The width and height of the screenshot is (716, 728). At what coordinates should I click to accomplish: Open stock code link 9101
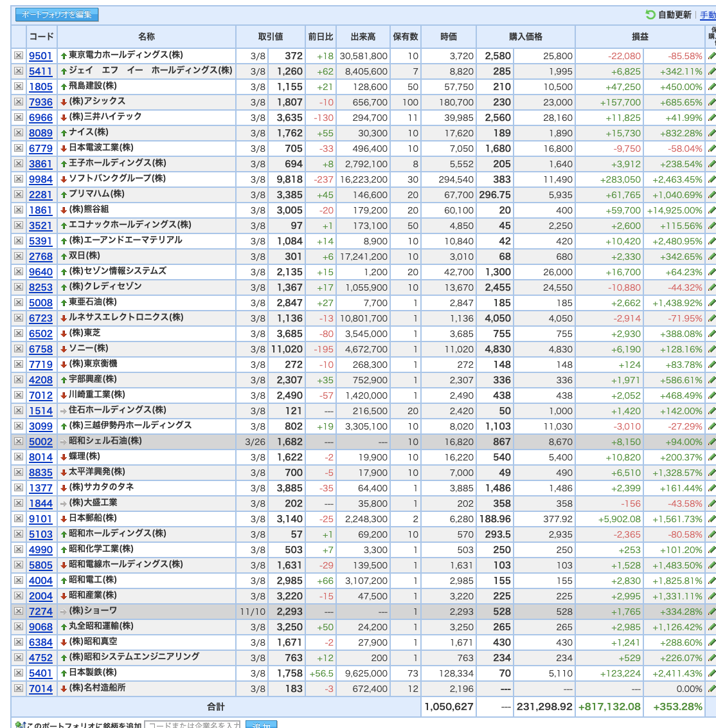click(40, 518)
